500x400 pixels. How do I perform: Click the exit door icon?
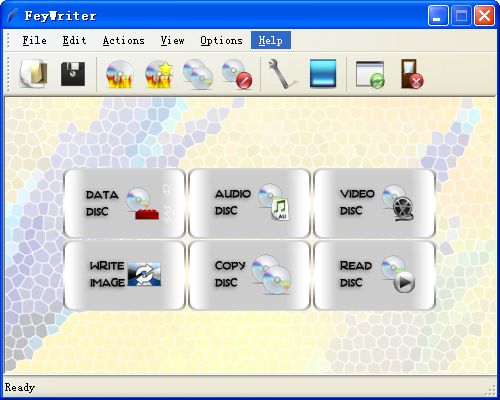412,74
